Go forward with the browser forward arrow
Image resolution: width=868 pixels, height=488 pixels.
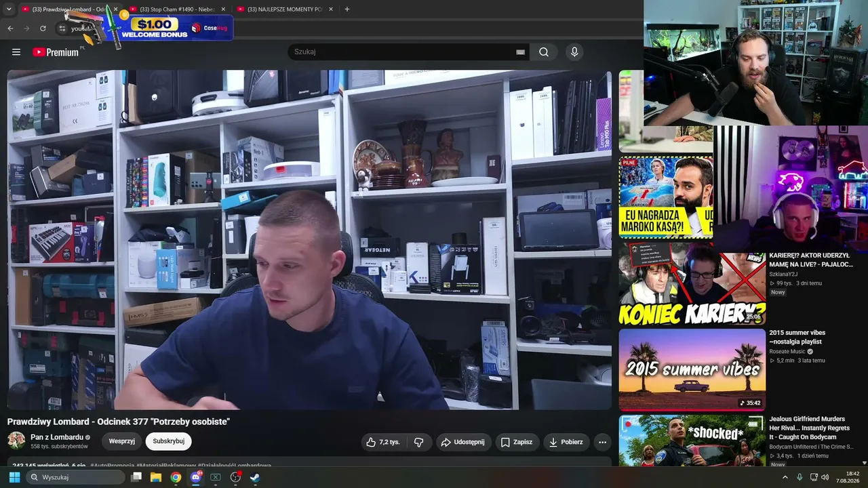coord(26,28)
